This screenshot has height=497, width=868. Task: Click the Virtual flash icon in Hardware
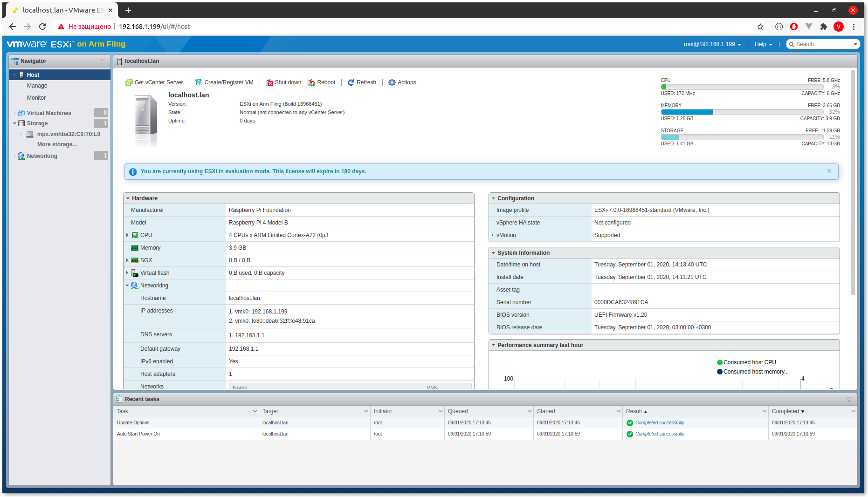[135, 273]
